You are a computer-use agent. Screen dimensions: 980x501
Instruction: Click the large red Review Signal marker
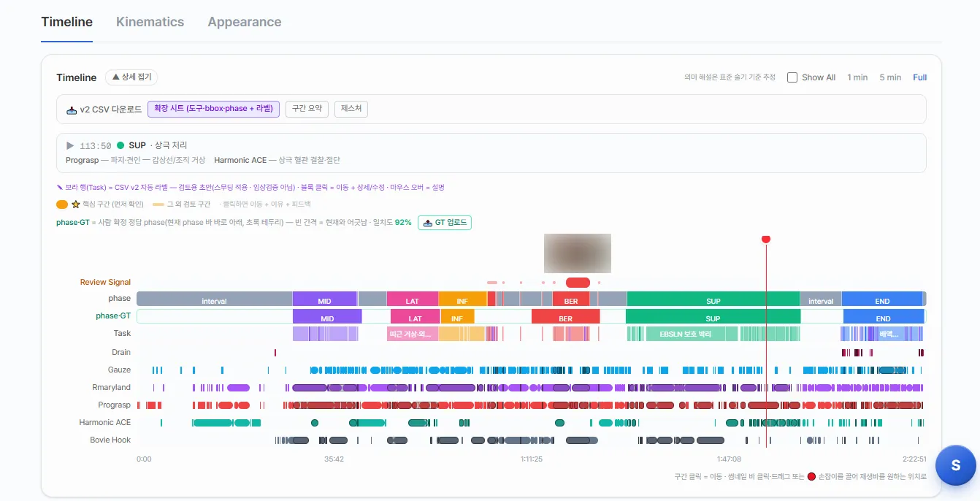point(578,283)
